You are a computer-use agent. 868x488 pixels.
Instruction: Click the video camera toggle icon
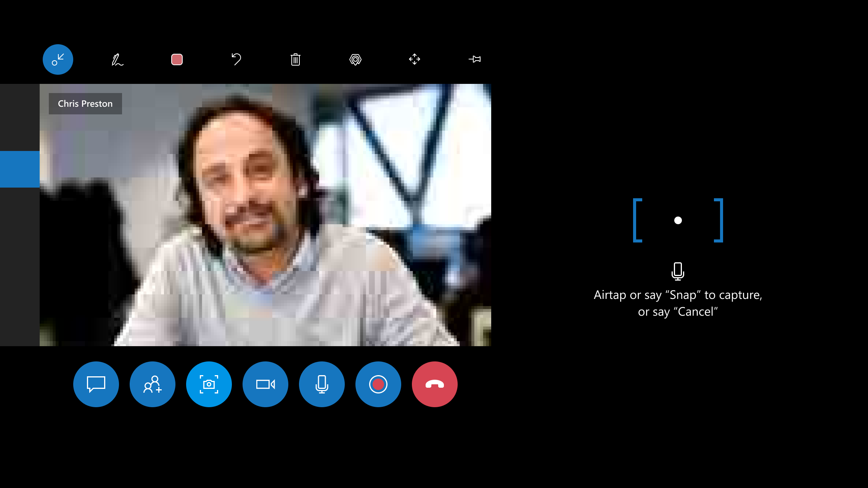265,384
